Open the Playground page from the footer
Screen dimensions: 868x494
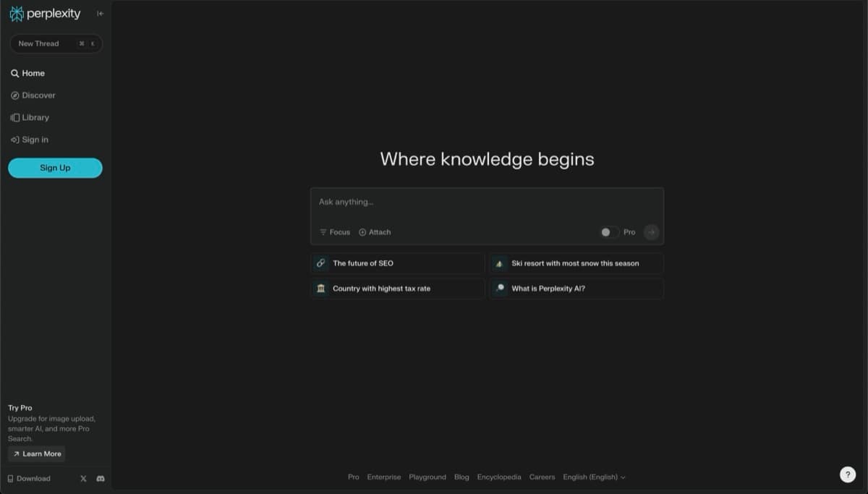click(x=427, y=477)
